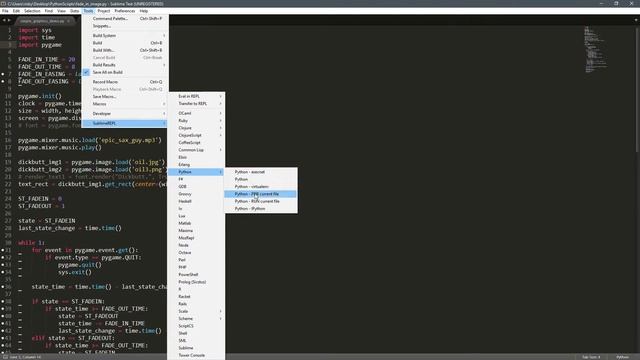Open the Edit menu
The width and height of the screenshot is (640, 360).
(x=16, y=11)
